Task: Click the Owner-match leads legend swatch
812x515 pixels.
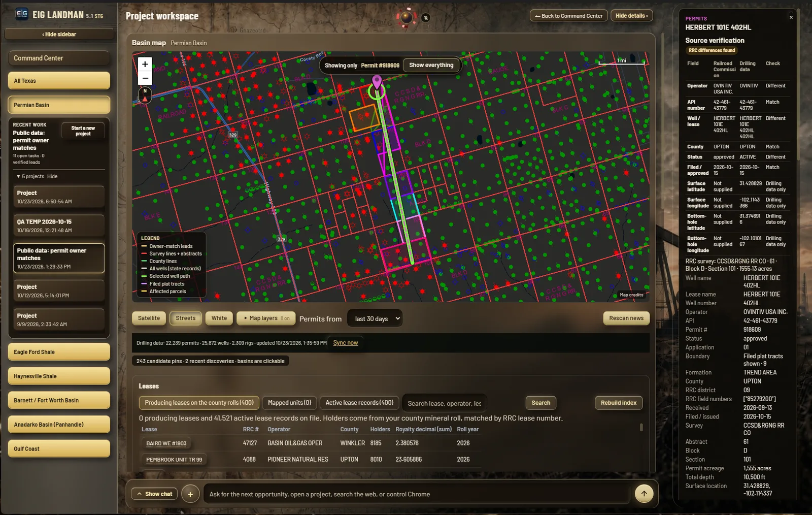Action: click(144, 246)
